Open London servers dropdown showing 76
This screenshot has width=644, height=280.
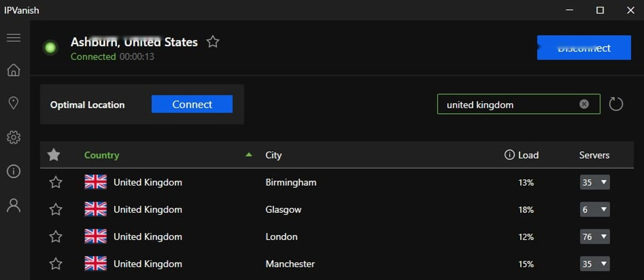595,237
